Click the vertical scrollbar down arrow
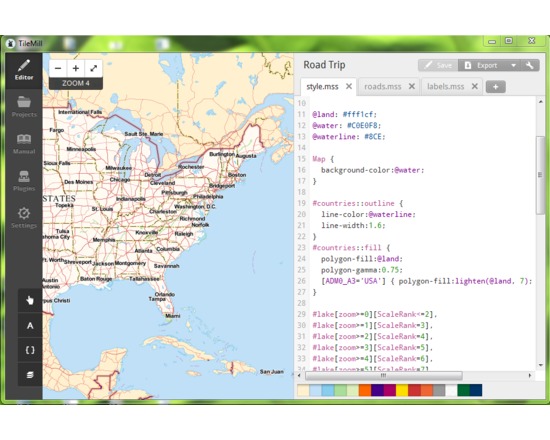Viewport: 550px width, 440px height. click(541, 365)
